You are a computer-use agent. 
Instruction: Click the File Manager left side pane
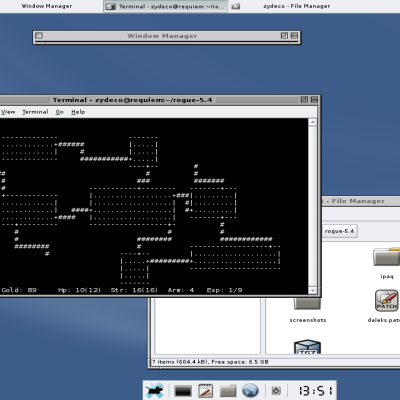coord(207,326)
